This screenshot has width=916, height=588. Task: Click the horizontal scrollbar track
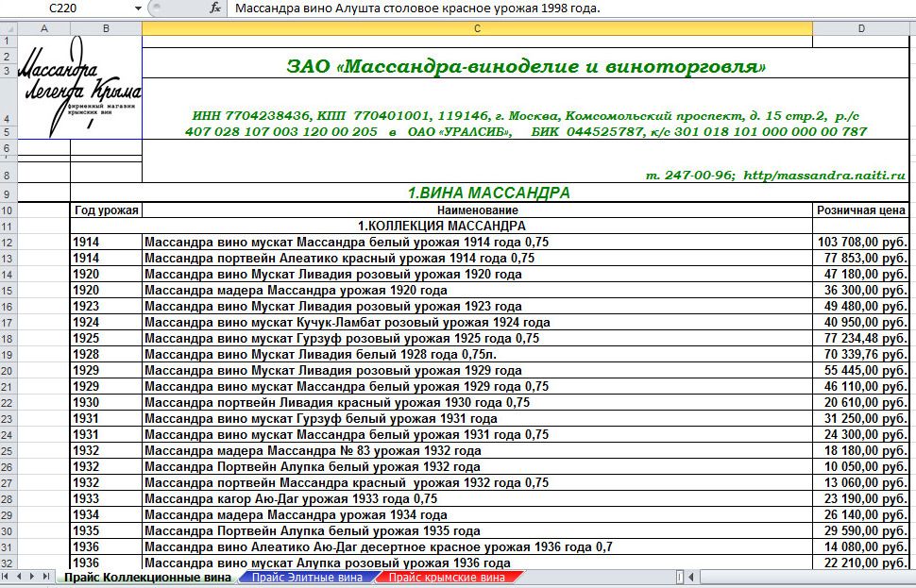pos(803,577)
